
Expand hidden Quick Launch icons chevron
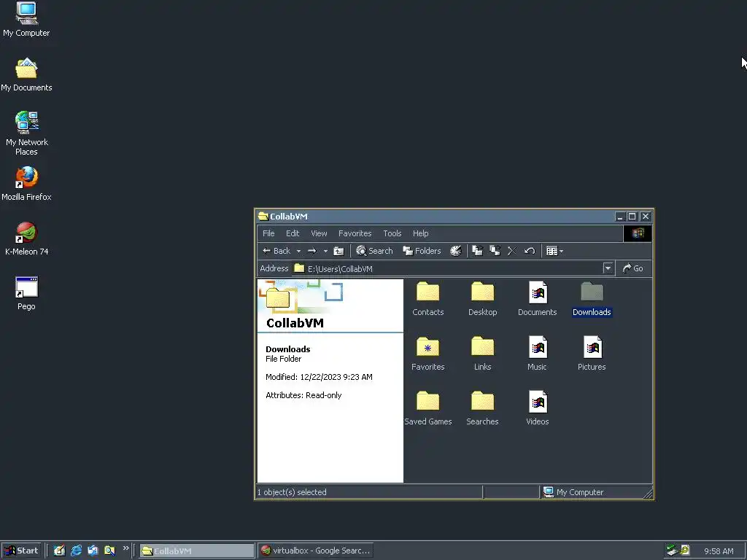click(125, 548)
